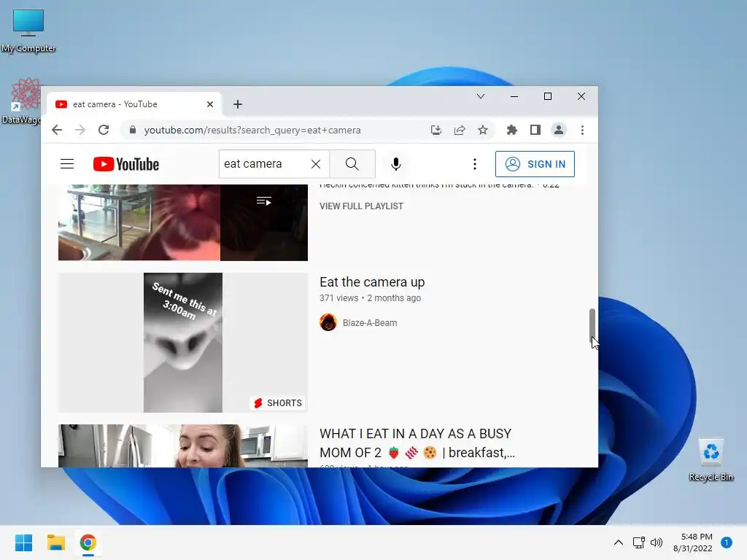Maximize the Chrome window

[x=548, y=96]
